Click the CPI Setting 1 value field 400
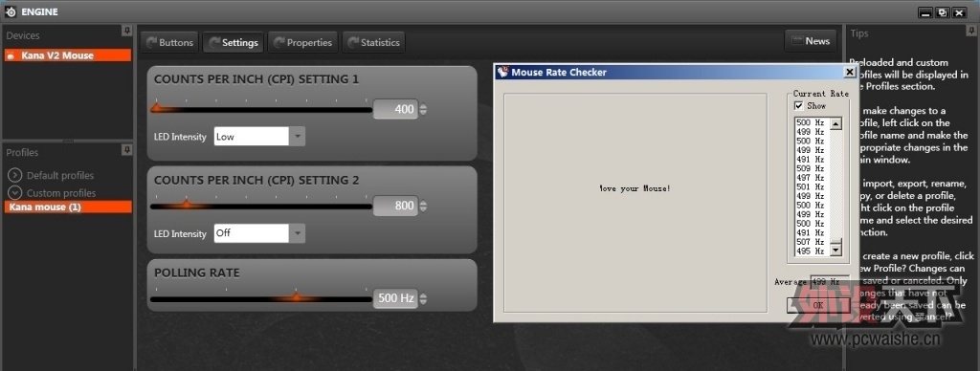The height and width of the screenshot is (371, 980). pos(395,109)
